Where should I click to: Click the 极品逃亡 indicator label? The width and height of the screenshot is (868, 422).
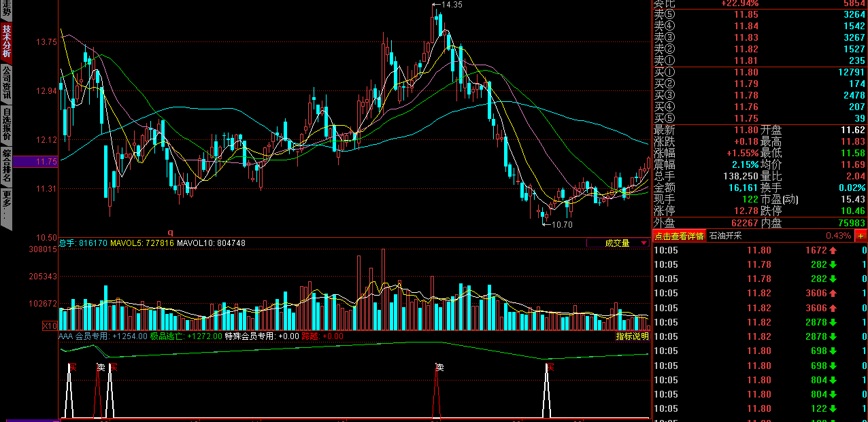(186, 336)
